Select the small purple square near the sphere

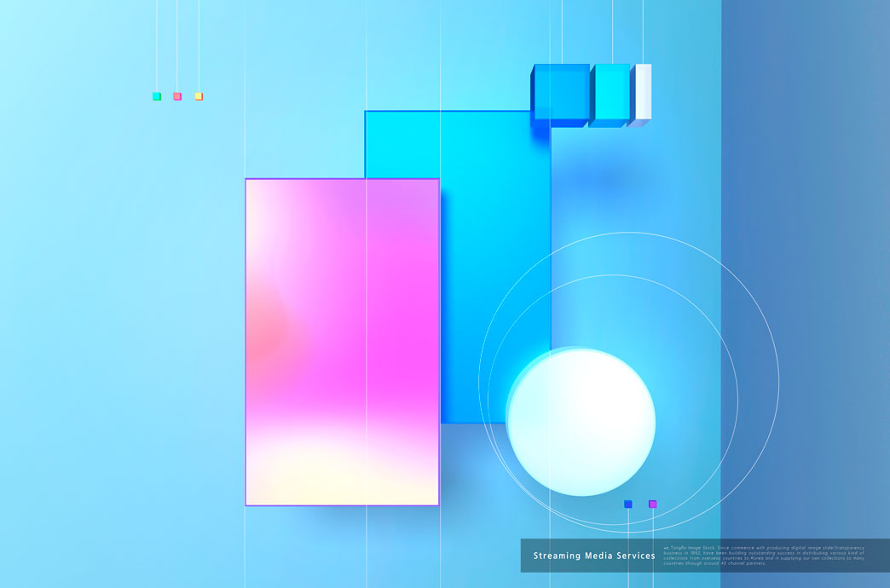tap(653, 504)
